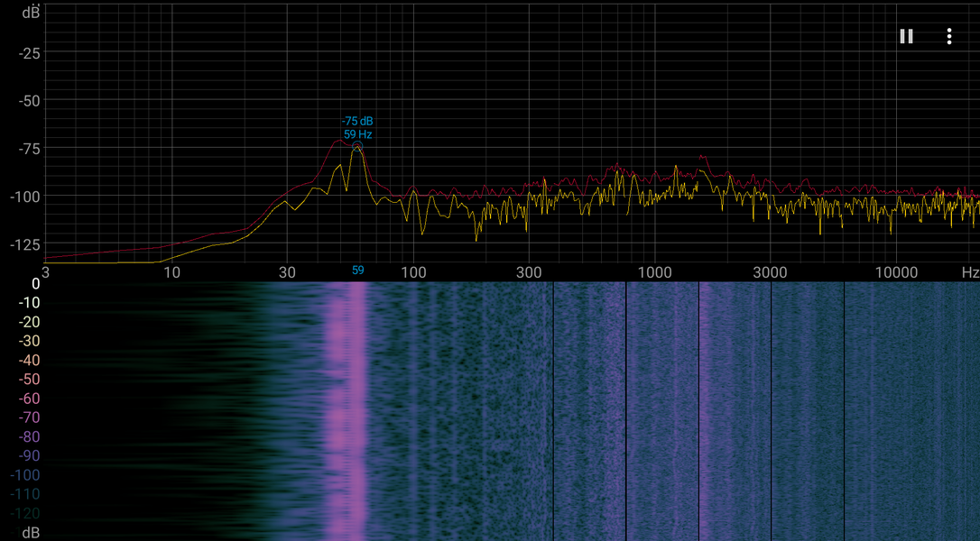Click the '-60' spectrogram color scale label

[30, 399]
